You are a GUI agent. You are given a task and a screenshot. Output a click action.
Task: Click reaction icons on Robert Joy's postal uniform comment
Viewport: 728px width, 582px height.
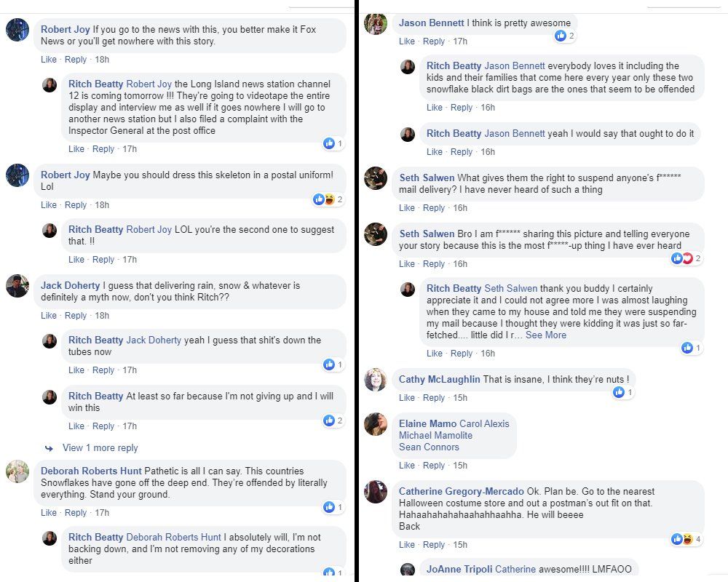323,199
